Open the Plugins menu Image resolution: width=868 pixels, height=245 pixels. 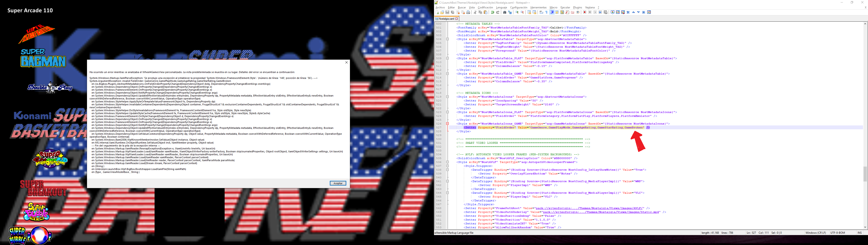(x=578, y=7)
